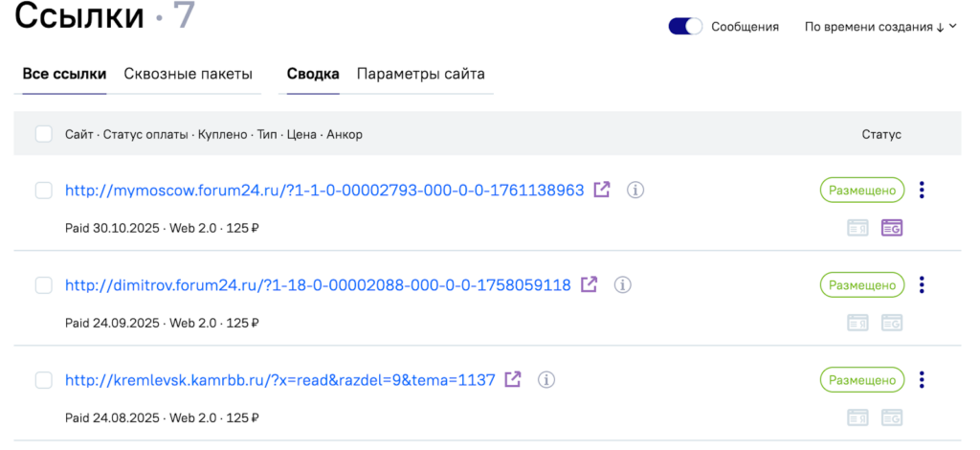Image resolution: width=980 pixels, height=450 pixels.
Task: Toggle the Сообщения switch
Action: tap(685, 27)
